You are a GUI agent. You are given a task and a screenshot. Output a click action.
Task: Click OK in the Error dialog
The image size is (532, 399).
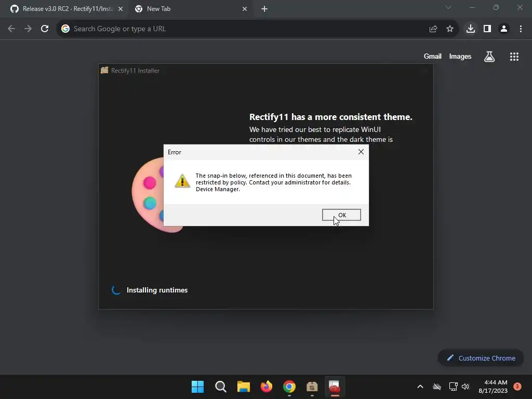(x=341, y=215)
